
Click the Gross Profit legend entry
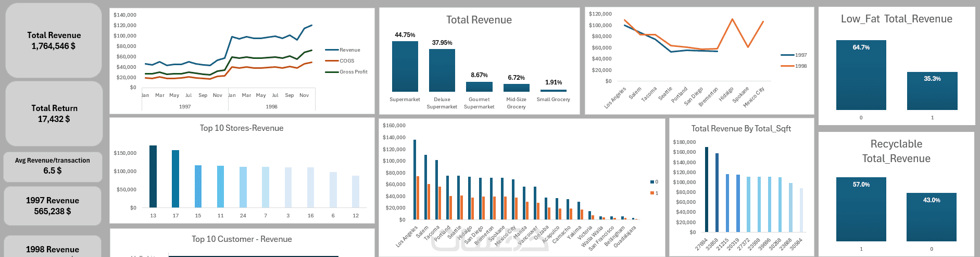click(346, 72)
